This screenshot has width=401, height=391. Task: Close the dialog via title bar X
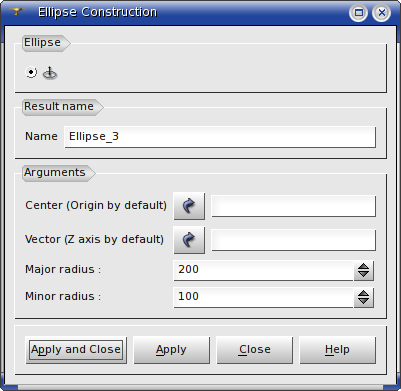[x=382, y=13]
